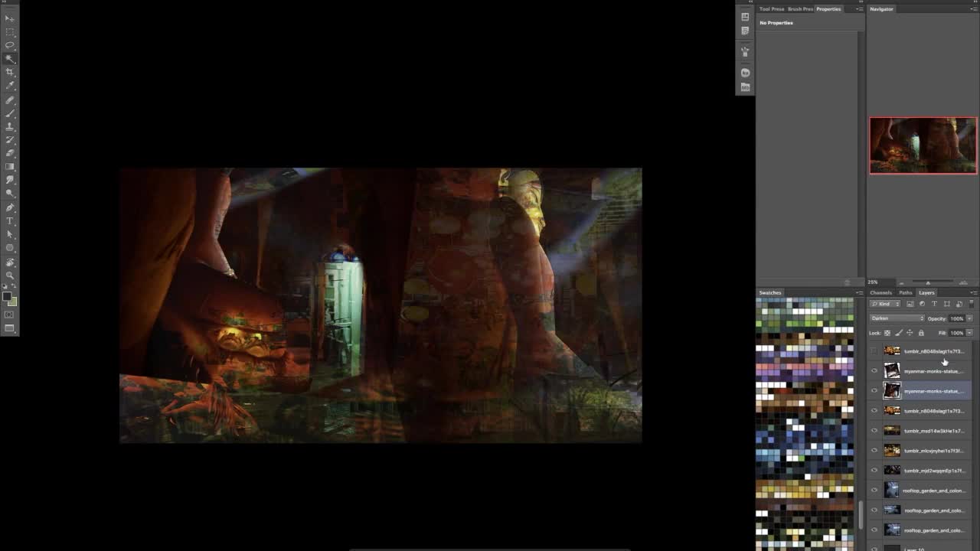
Task: Click the foreground color swatch
Action: (x=7, y=297)
